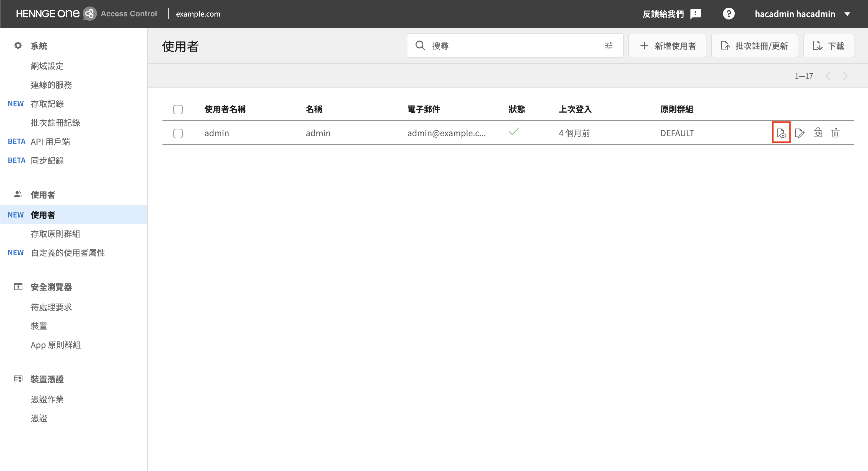Click the 系統 gear icon
Screen dimensions: 868x471
(18, 46)
